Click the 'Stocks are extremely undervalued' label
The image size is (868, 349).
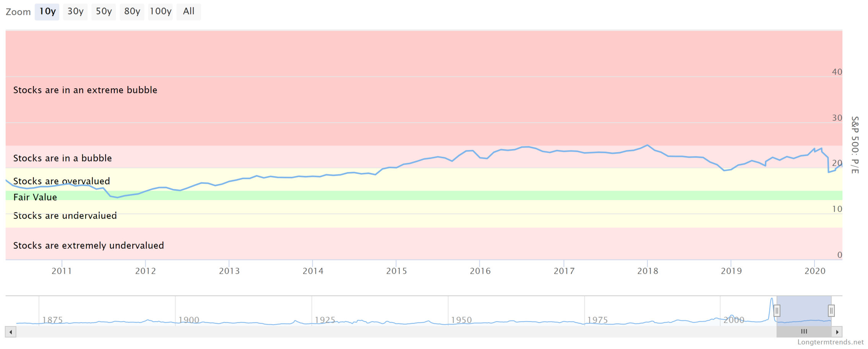pyautogui.click(x=89, y=245)
